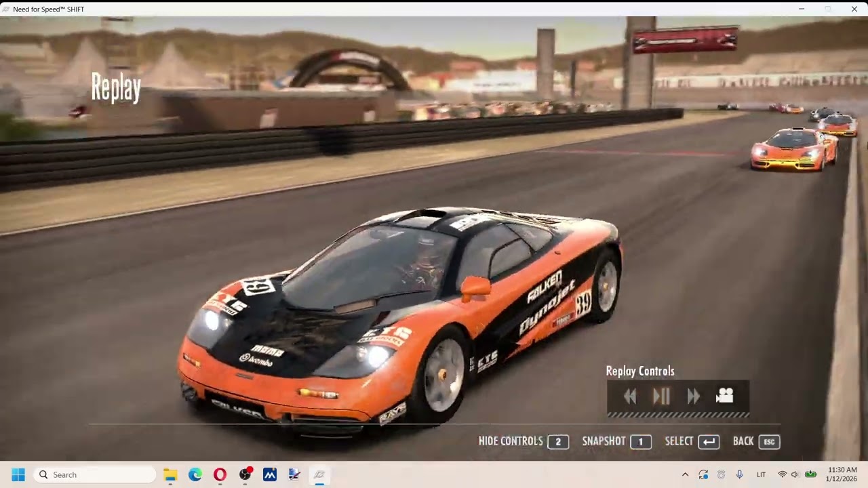This screenshot has height=488, width=868.
Task: Click the '1' key icon next to SNAPSHOT
Action: [x=641, y=442]
